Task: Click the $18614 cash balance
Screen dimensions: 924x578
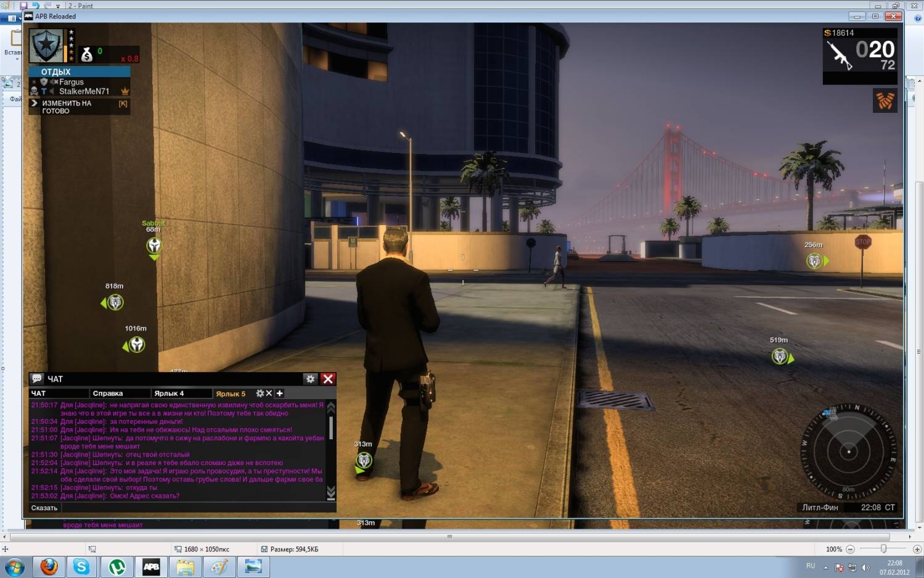Action: 840,33
